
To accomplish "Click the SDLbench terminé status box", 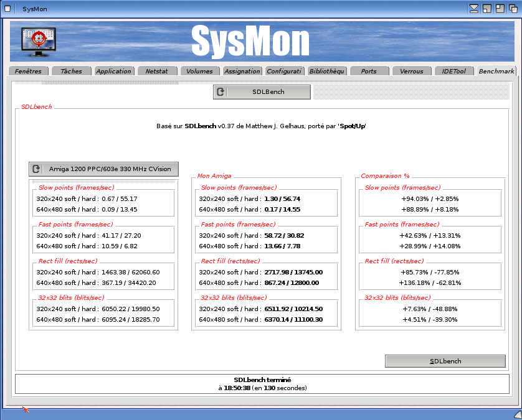I will pyautogui.click(x=262, y=384).
